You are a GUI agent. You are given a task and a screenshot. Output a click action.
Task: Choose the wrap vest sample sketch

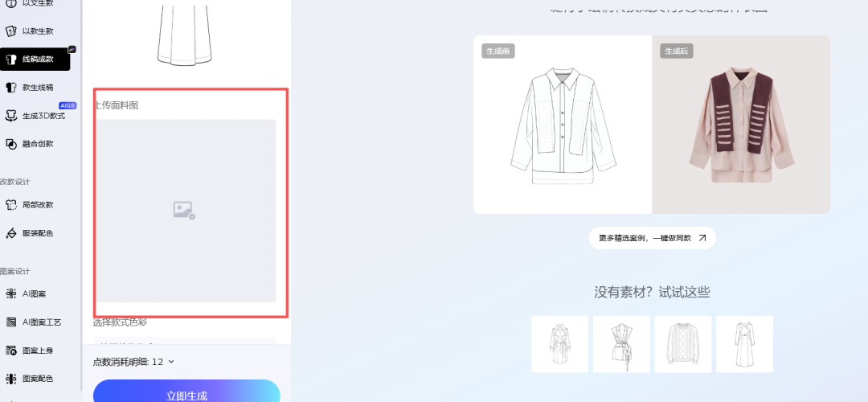621,344
